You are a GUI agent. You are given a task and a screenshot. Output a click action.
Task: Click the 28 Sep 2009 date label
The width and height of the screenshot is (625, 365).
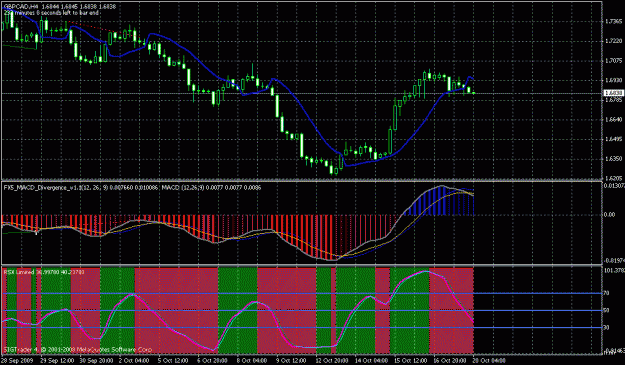pyautogui.click(x=16, y=361)
